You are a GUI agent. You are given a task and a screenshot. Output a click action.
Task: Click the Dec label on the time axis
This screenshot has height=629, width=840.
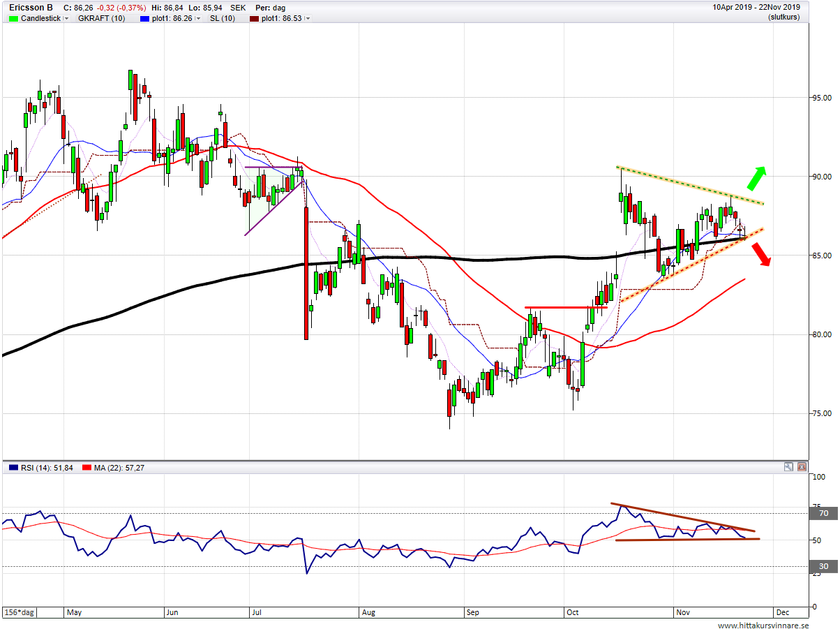pyautogui.click(x=781, y=612)
